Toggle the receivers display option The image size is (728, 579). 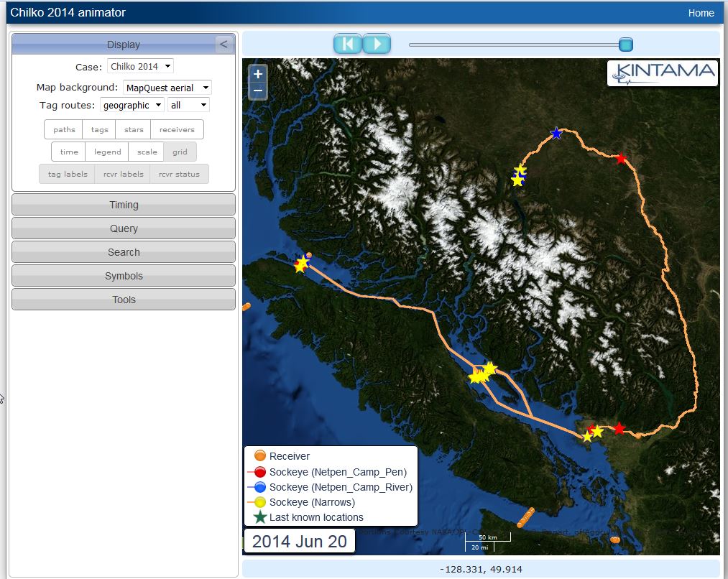pyautogui.click(x=177, y=130)
